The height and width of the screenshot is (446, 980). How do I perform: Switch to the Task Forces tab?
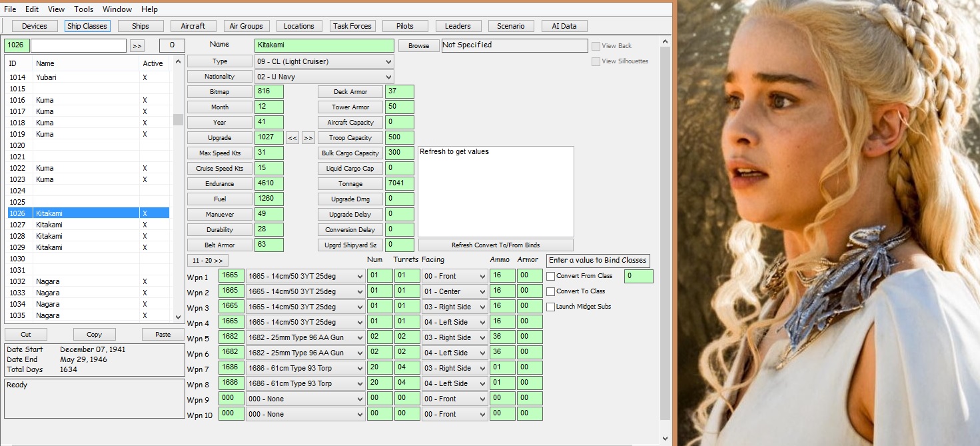(352, 26)
